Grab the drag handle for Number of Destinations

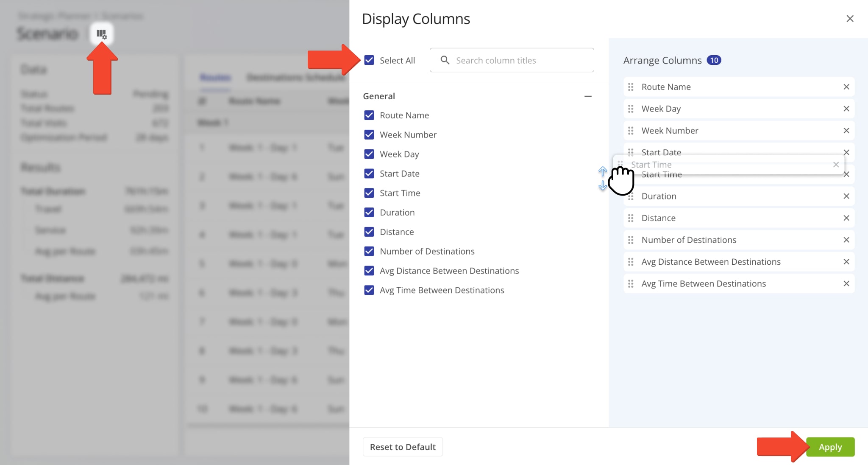tap(631, 240)
